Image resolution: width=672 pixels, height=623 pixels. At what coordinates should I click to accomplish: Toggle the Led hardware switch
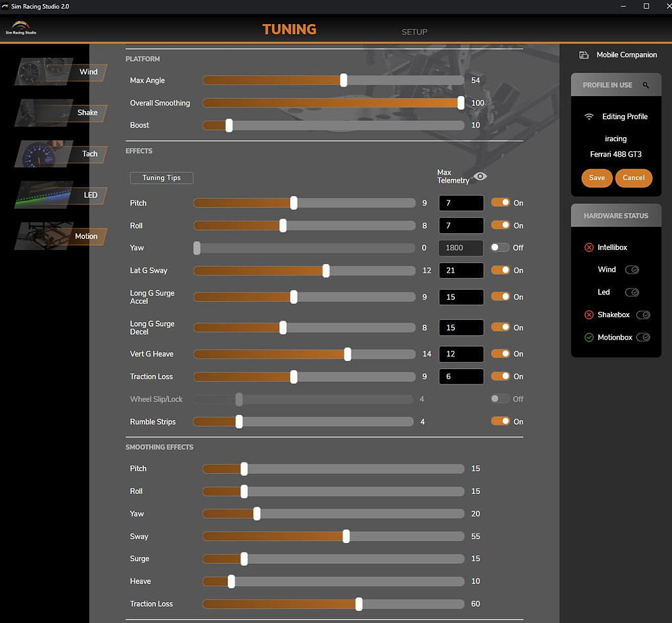(x=632, y=292)
